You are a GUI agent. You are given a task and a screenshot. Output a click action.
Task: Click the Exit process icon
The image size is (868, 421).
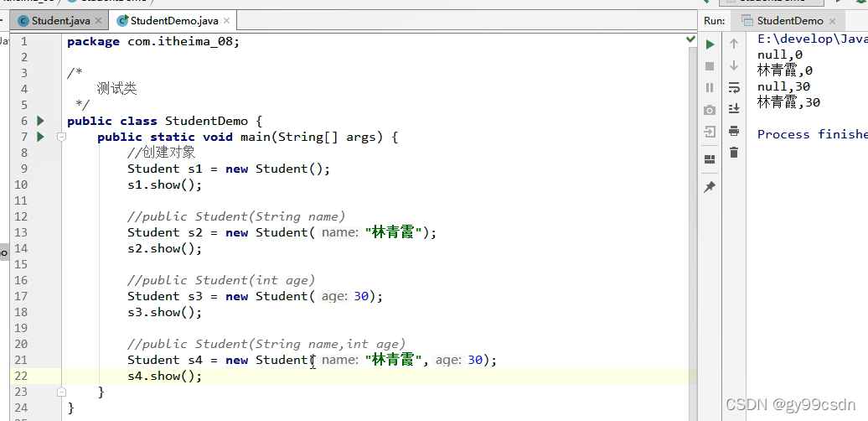point(710,132)
